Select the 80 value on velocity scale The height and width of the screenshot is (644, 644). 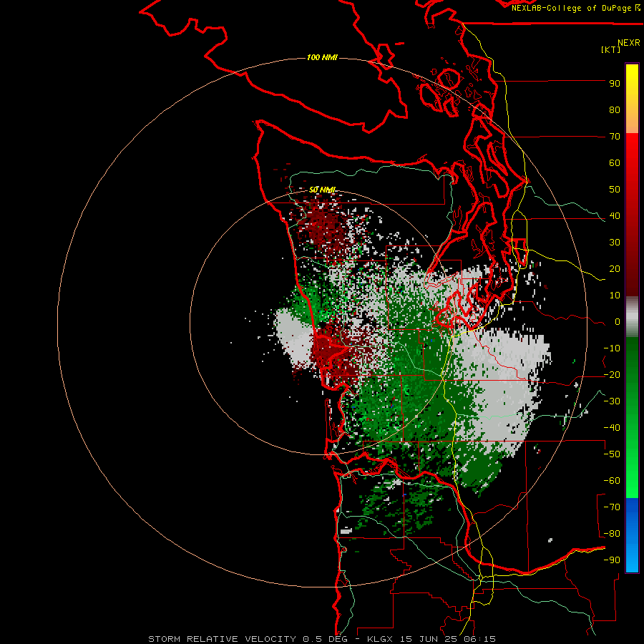click(615, 110)
